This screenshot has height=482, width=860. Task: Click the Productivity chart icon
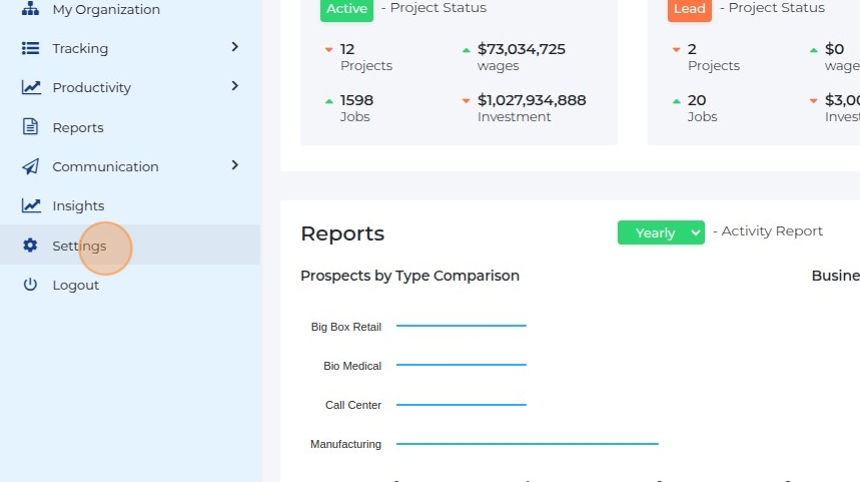tap(31, 87)
